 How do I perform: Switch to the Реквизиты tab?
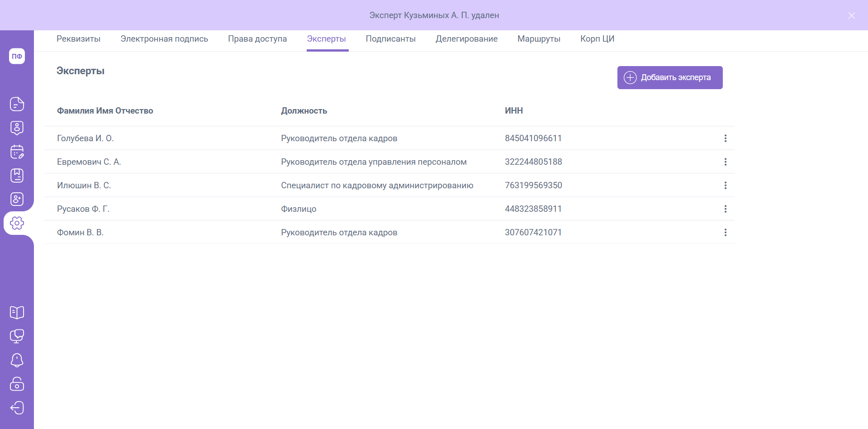click(x=78, y=39)
